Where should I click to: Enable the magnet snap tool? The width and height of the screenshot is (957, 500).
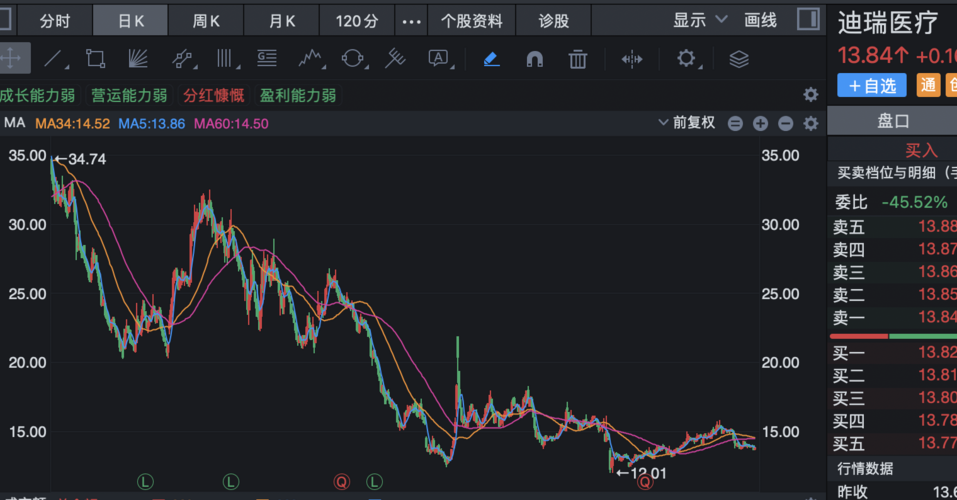click(534, 59)
